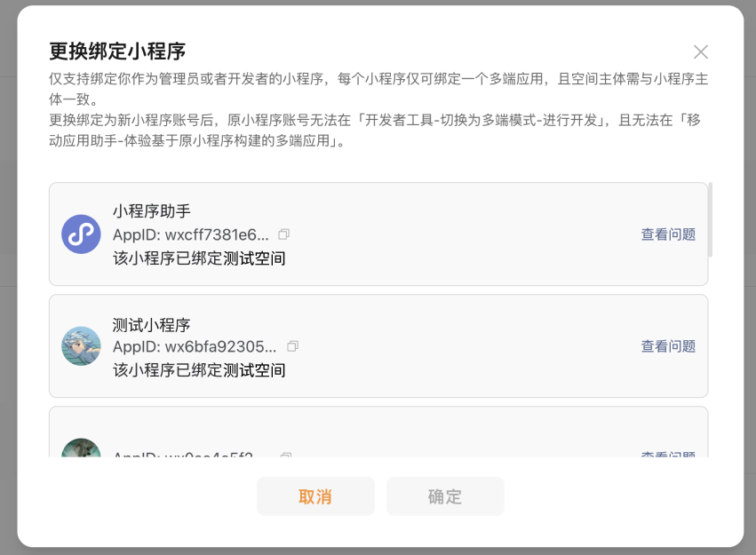Click the 测试小程序 anime avatar
Image resolution: width=756 pixels, height=555 pixels.
coord(81,346)
